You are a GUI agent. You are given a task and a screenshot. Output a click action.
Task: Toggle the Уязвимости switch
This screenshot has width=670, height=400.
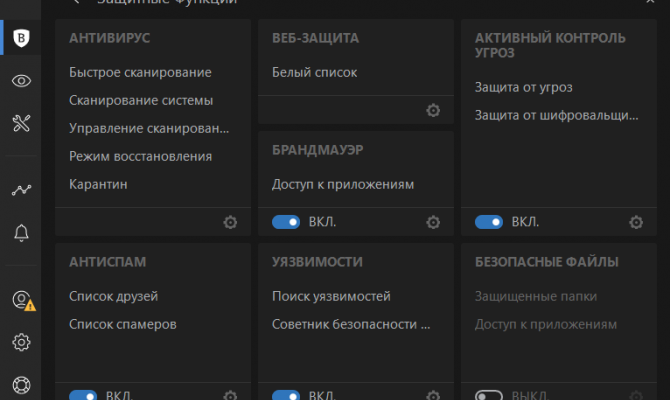click(286, 395)
